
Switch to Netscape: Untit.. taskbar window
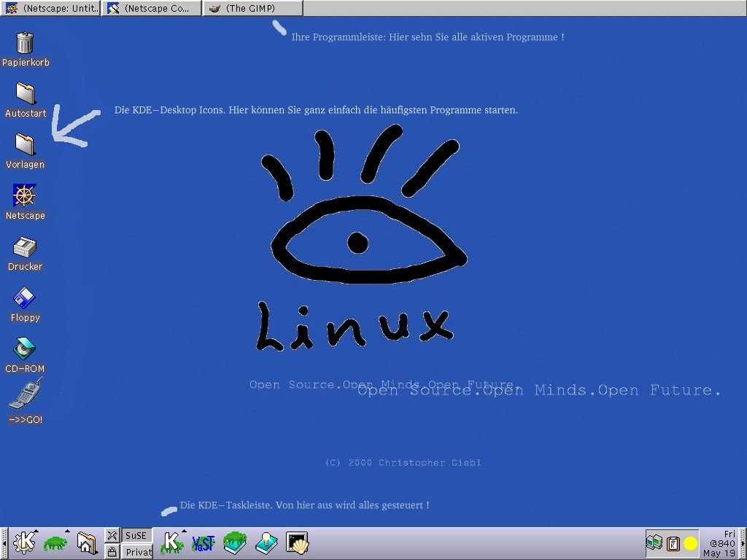click(50, 8)
